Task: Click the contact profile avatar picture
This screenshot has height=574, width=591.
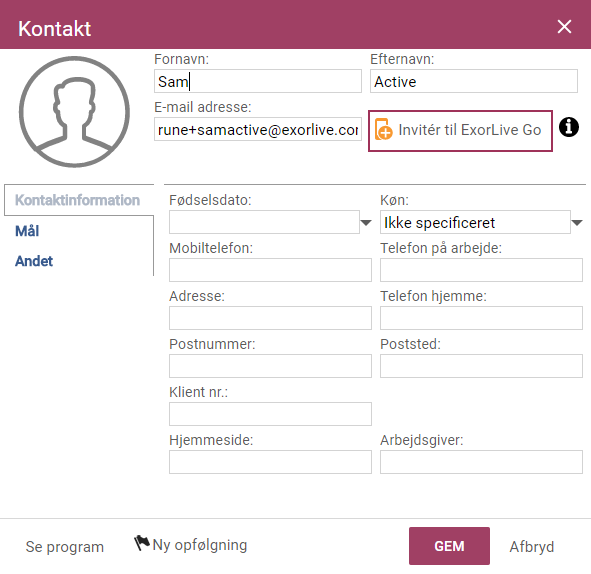Action: coord(74,112)
